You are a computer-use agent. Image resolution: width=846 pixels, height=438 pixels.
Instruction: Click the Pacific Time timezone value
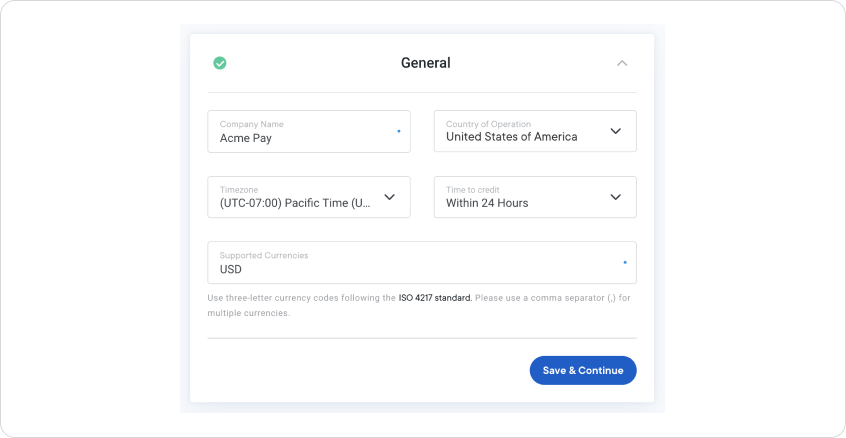295,203
